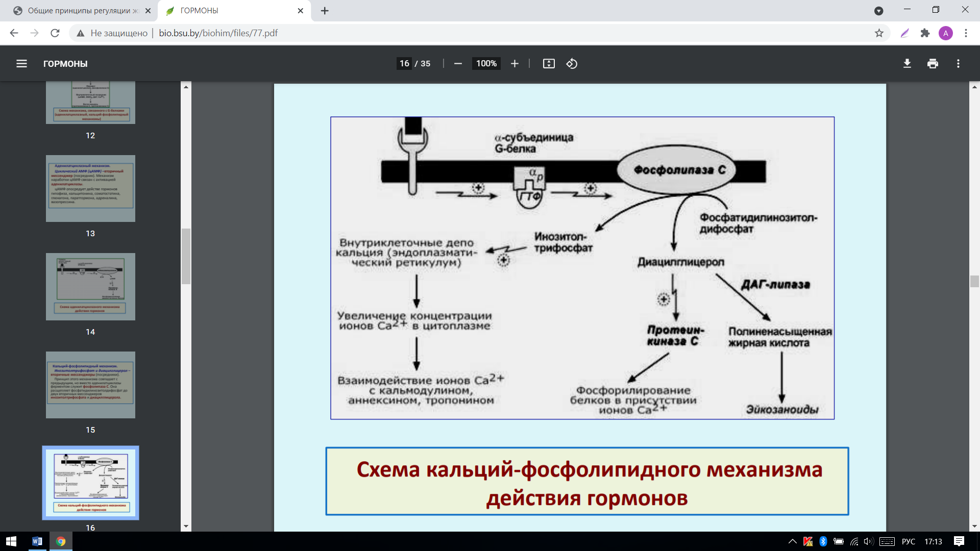Click document scroll down arrow
The image size is (980, 551).
pyautogui.click(x=974, y=526)
